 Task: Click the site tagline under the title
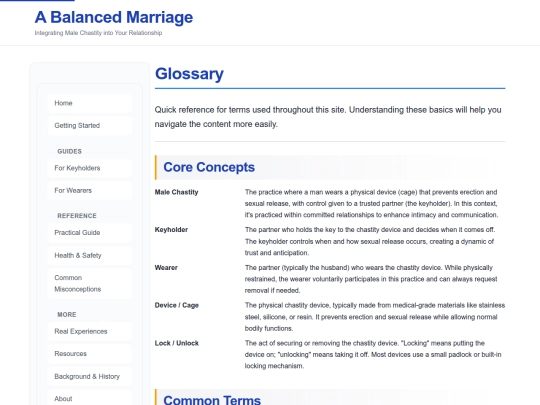[x=98, y=33]
